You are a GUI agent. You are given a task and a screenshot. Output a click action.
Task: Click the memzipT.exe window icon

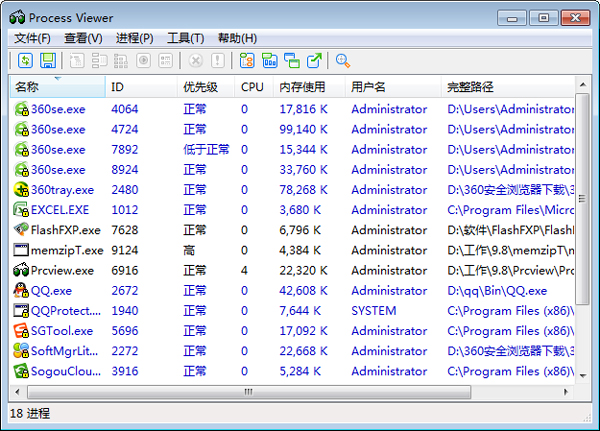coord(21,250)
